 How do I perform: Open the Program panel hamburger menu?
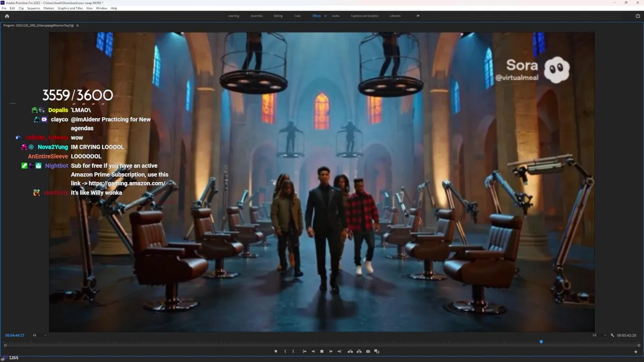click(x=77, y=25)
